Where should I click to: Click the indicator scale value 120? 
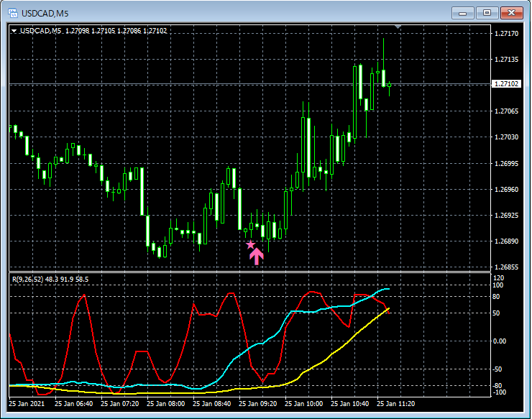(x=498, y=278)
